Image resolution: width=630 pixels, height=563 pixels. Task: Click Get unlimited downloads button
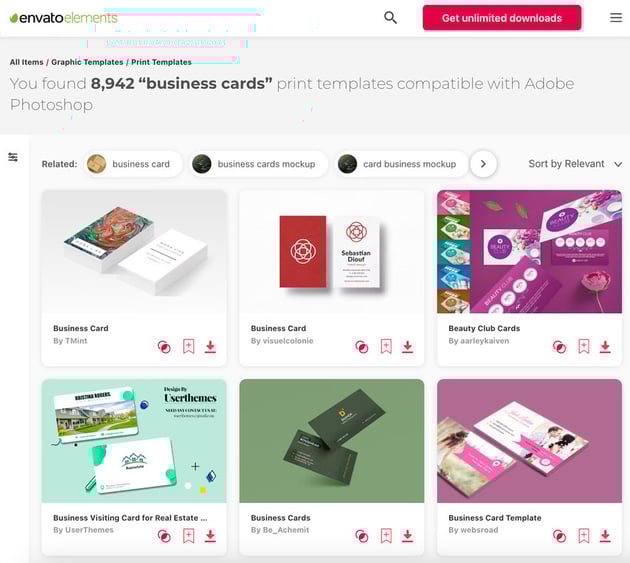click(502, 18)
